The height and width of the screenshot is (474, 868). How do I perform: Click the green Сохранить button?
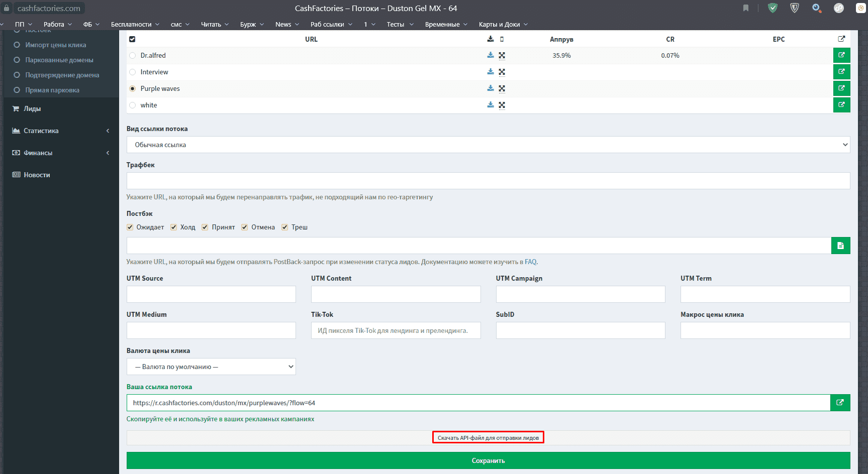coord(488,460)
